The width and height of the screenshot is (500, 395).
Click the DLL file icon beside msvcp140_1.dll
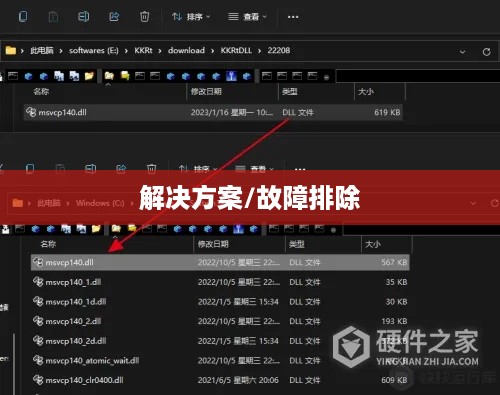pos(38,282)
